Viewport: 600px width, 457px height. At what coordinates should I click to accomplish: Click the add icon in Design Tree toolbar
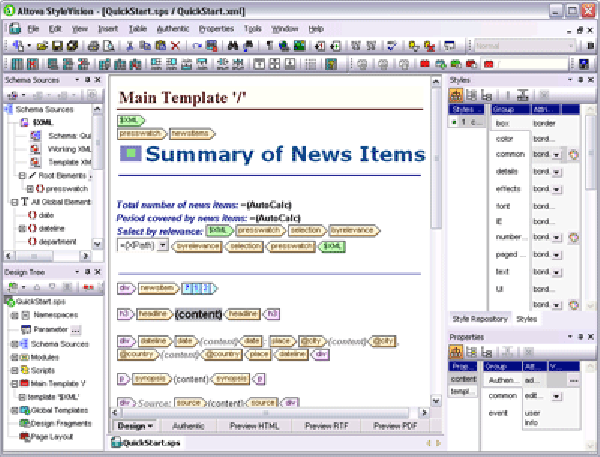tap(13, 287)
